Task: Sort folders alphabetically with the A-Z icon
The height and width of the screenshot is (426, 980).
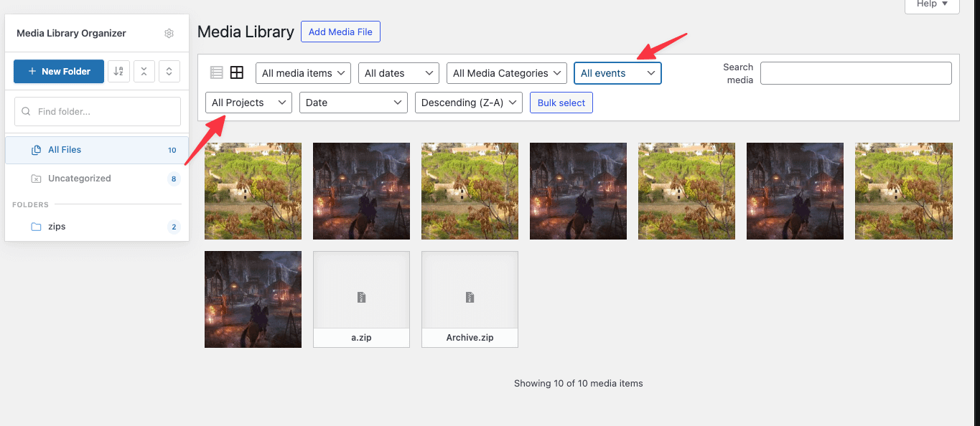Action: (118, 71)
